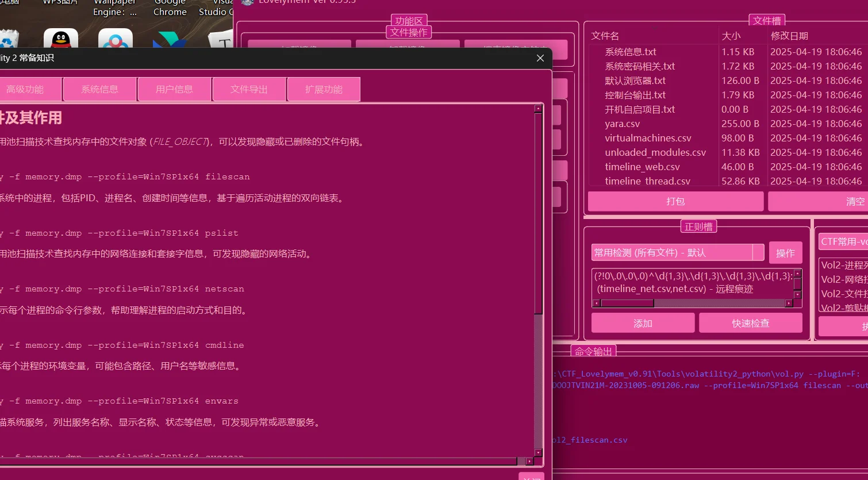The height and width of the screenshot is (480, 868).
Task: Open the Wallpaper Engine desktop shortcut
Action: (115, 8)
